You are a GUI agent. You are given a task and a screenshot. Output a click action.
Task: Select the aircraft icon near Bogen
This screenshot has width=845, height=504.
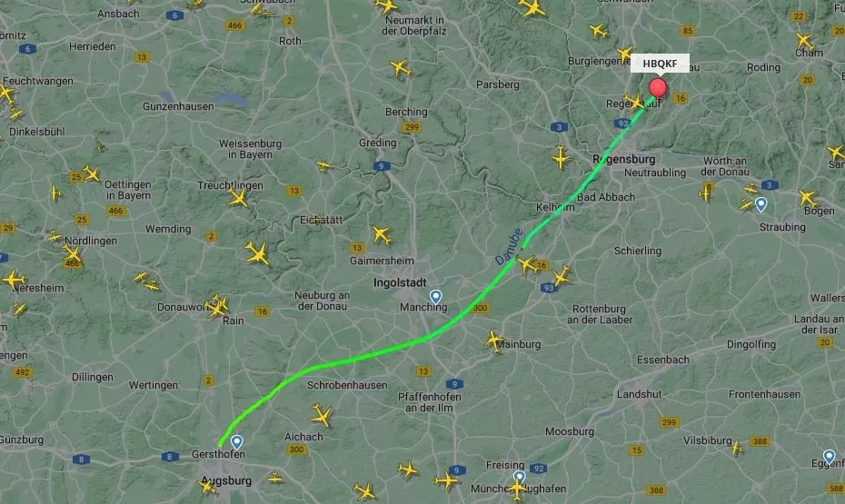coord(809,198)
